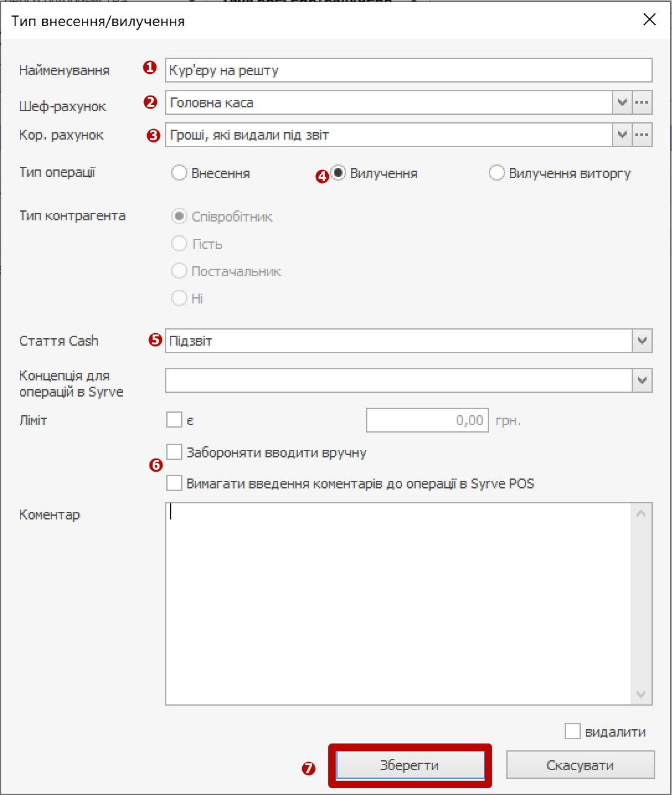Focus the Коментар text area
This screenshot has width=672, height=795.
point(397,603)
